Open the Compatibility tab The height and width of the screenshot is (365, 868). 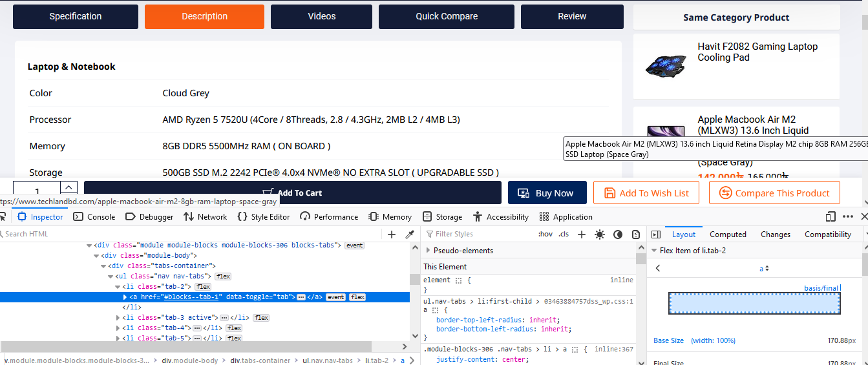(x=828, y=235)
